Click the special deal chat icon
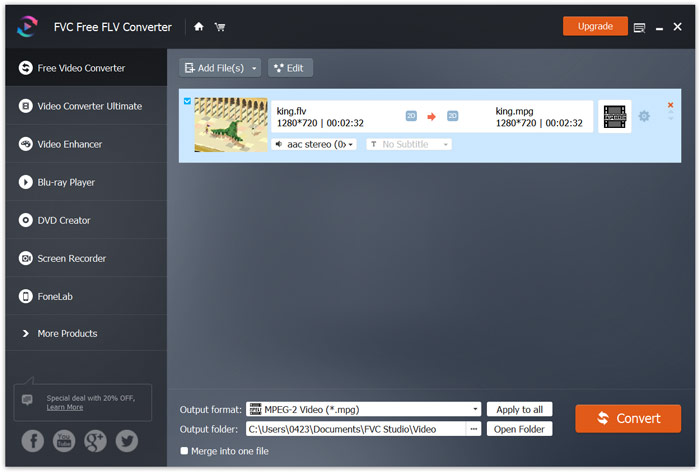Image resolution: width=700 pixels, height=472 pixels. coord(27,399)
